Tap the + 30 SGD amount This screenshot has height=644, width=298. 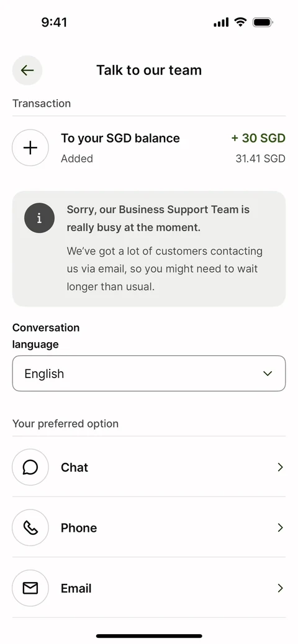pos(258,138)
